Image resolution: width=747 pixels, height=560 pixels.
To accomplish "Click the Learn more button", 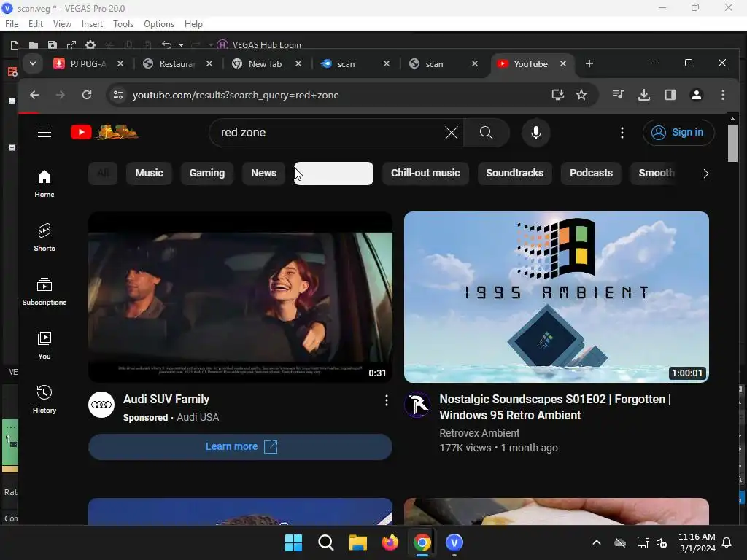I will pos(240,447).
